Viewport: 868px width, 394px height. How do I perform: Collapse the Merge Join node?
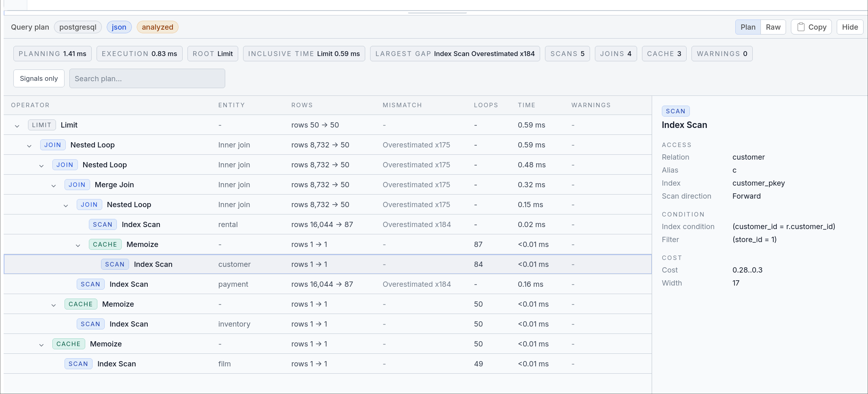click(54, 185)
